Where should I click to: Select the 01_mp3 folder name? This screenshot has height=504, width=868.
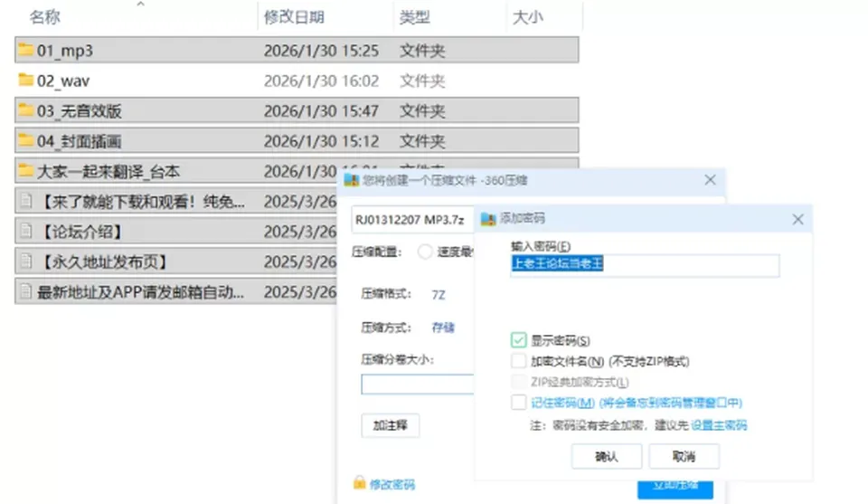tap(65, 51)
